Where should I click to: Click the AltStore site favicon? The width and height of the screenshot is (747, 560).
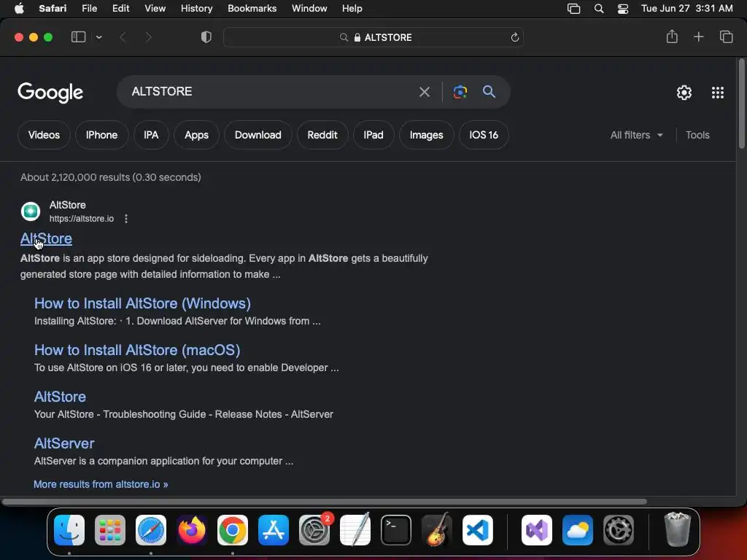pos(31,211)
